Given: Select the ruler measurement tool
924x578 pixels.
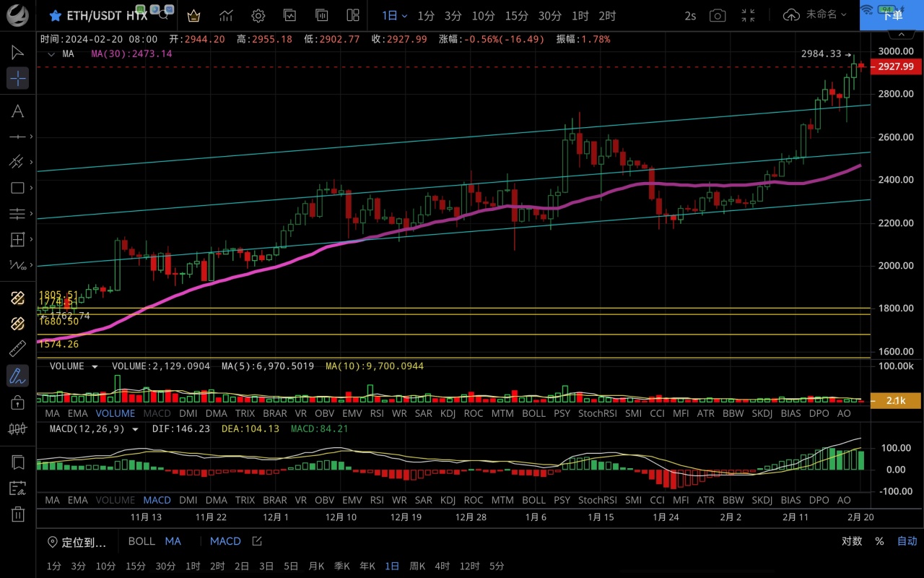Looking at the screenshot, I should [x=17, y=350].
